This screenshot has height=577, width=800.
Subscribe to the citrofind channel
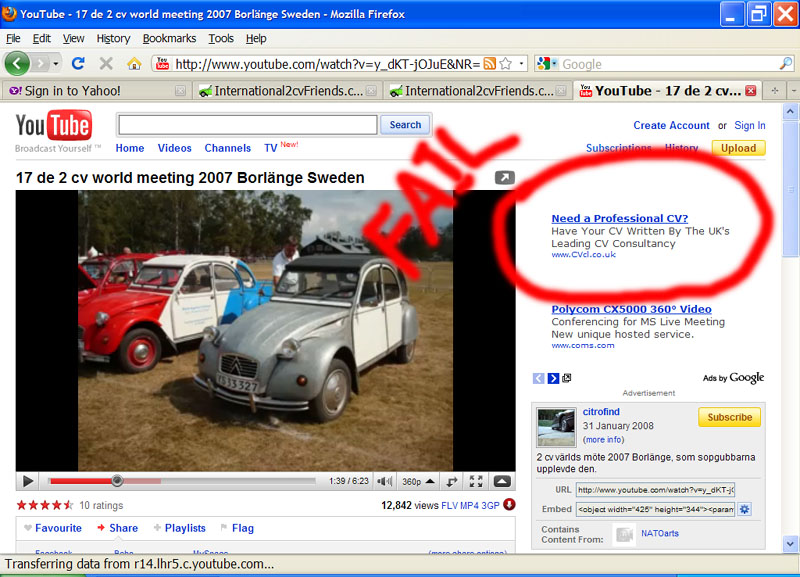coord(729,417)
